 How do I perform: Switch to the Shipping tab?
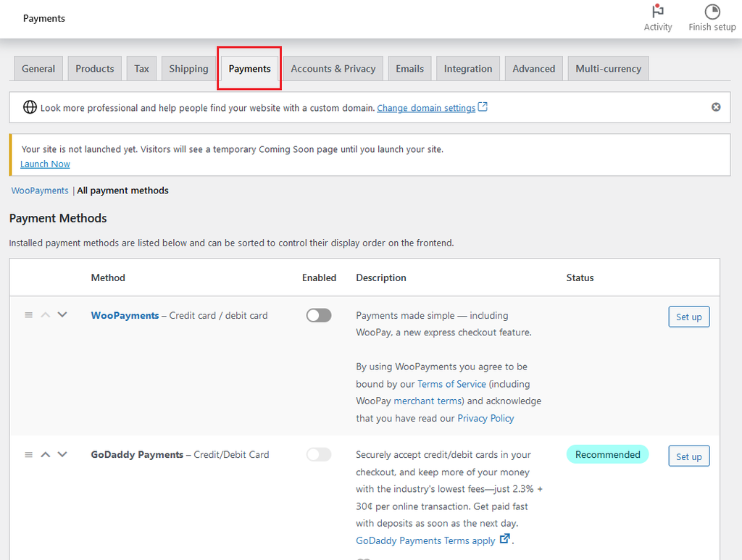click(188, 69)
